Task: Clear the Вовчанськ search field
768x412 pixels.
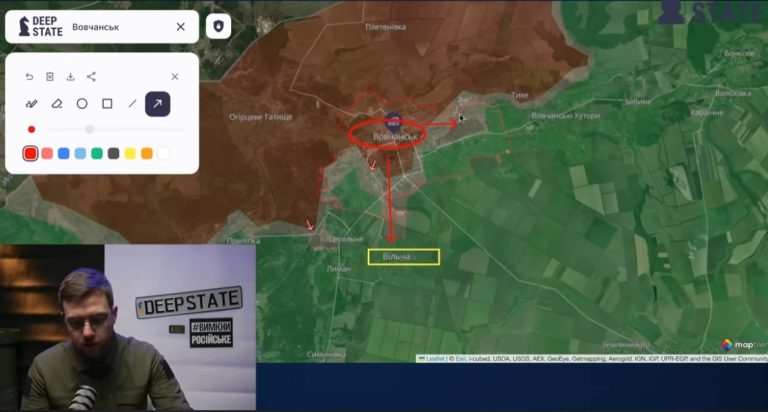Action: [x=180, y=27]
